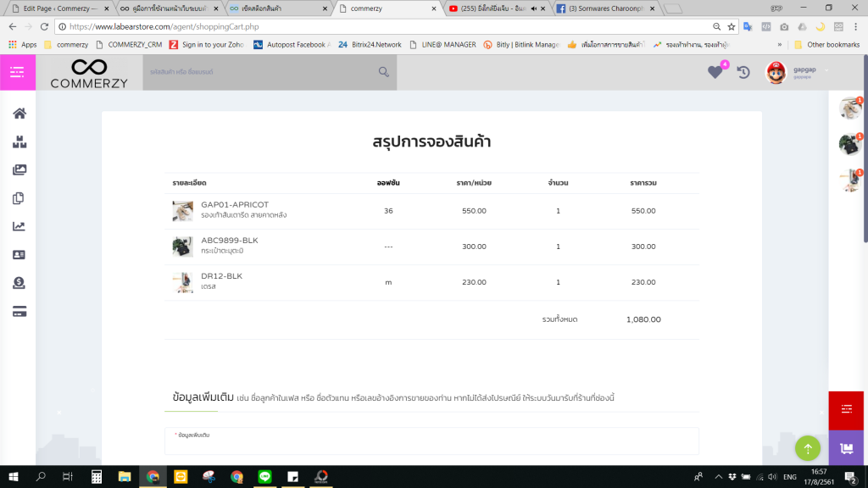The width and height of the screenshot is (868, 488).
Task: Show hidden system tray icons
Action: (x=718, y=477)
